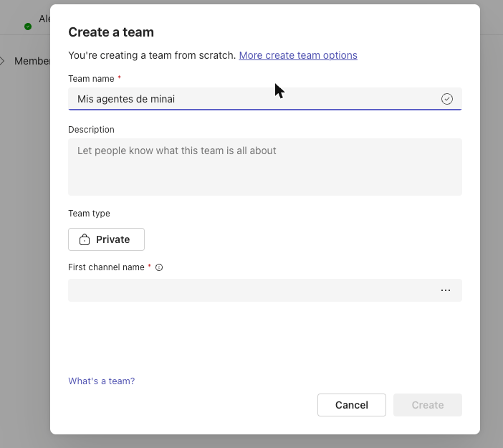503x448 pixels.
Task: Click the lock icon on Private button
Action: (85, 239)
